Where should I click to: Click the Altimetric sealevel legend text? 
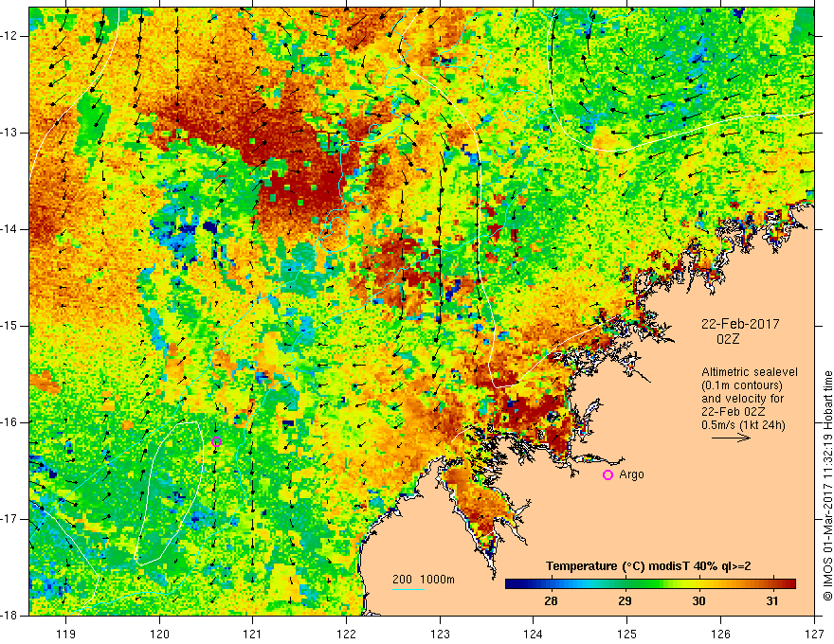[750, 399]
